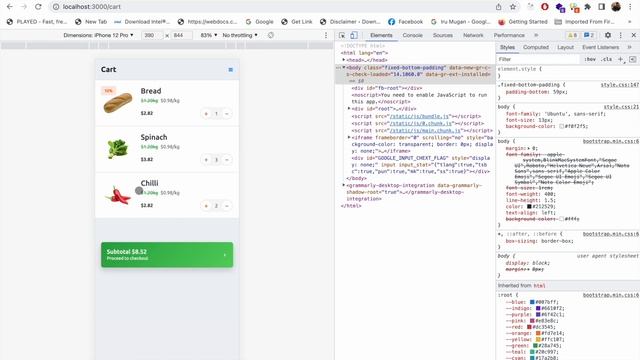This screenshot has height=360, width=640.
Task: Expand the iframe element node
Action: [x=349, y=138]
